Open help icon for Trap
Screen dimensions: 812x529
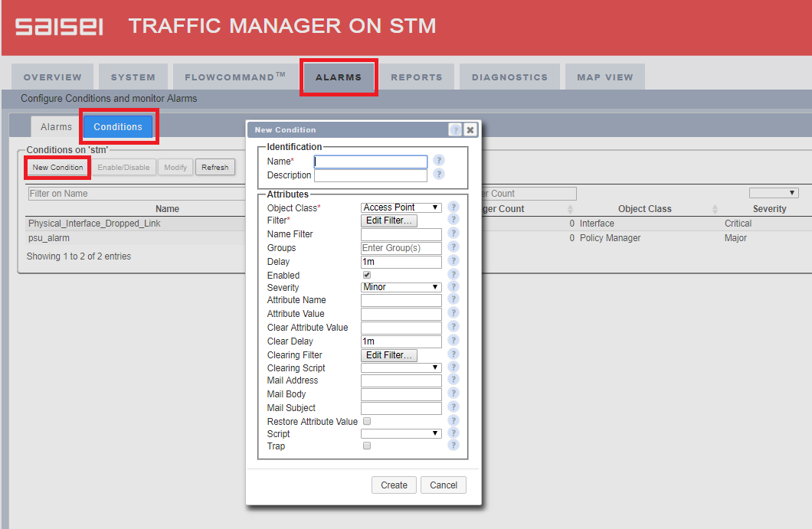click(453, 445)
